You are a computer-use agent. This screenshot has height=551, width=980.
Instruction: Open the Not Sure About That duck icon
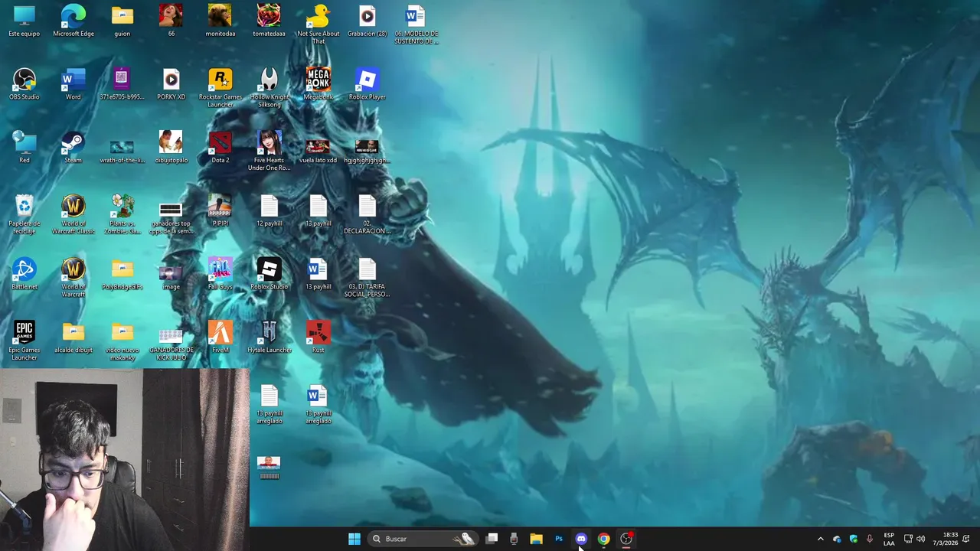pyautogui.click(x=318, y=24)
